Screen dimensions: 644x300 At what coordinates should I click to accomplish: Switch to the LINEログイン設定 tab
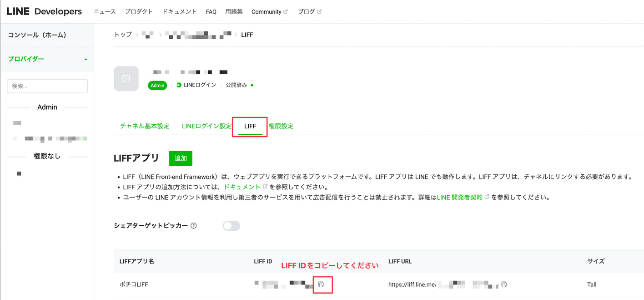[x=207, y=126]
